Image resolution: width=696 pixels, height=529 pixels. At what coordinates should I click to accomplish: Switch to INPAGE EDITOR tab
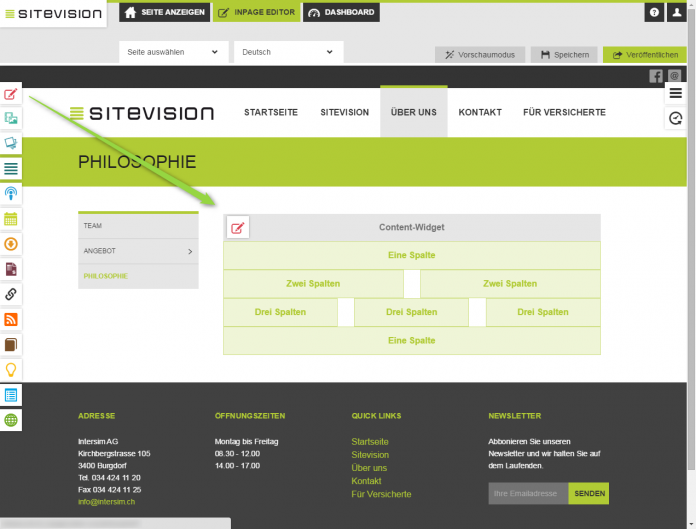[x=257, y=12]
